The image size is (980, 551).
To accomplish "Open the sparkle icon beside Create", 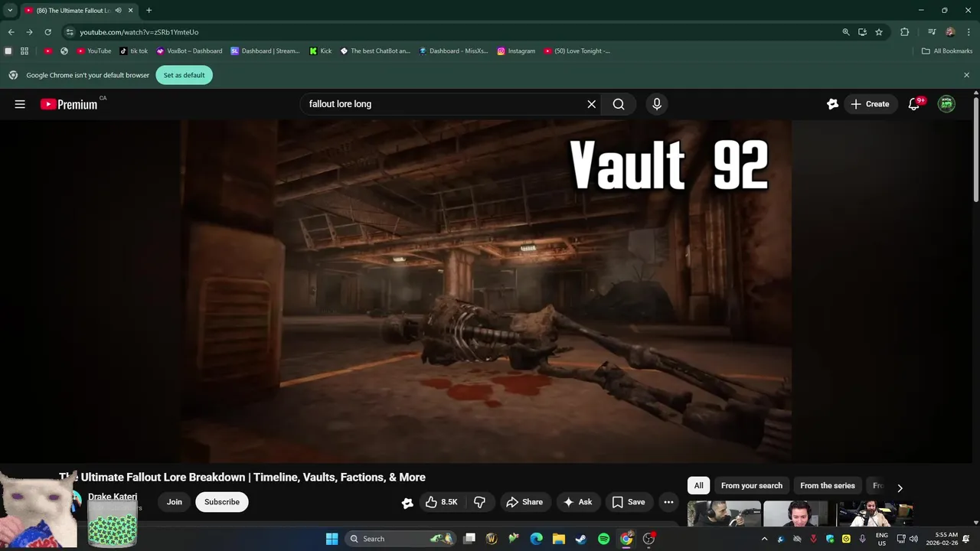I will [832, 104].
